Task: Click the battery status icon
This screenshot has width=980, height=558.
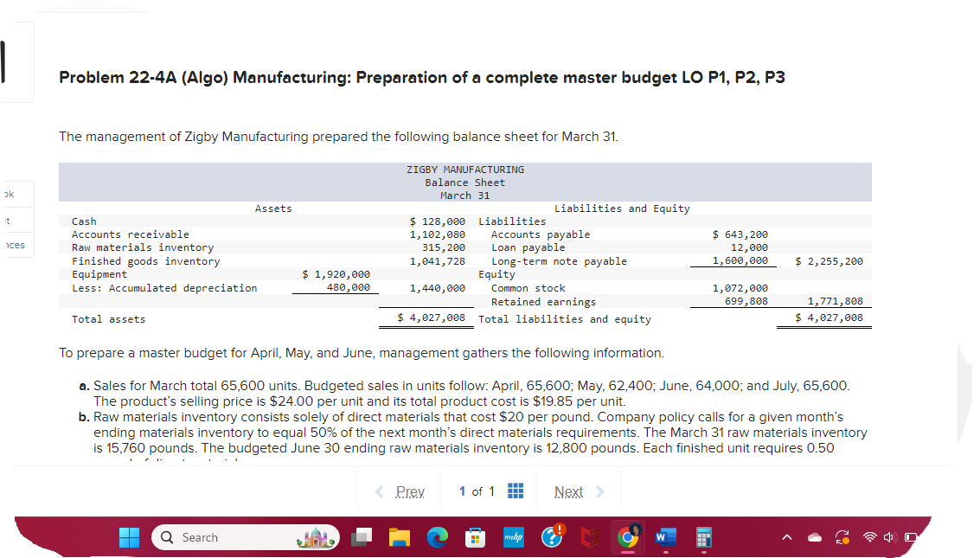Action: (x=912, y=537)
